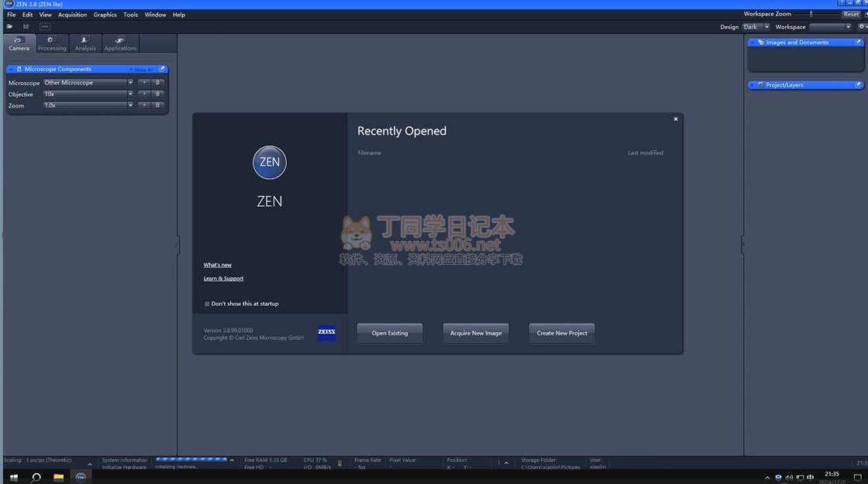The height and width of the screenshot is (484, 868).
Task: Open the Windows Start menu
Action: click(14, 477)
